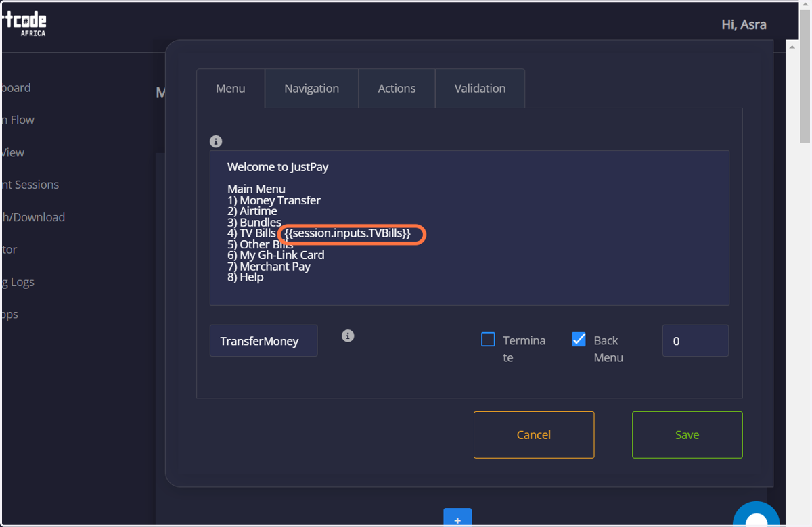This screenshot has width=812, height=527.
Task: Save the menu changes
Action: 687,435
